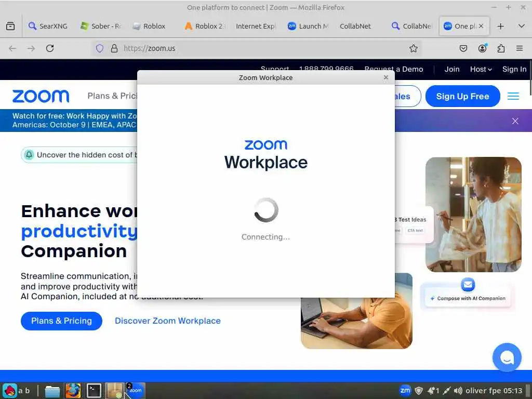The image size is (532, 399).
Task: Click the Sign Up Free button
Action: coord(462,96)
